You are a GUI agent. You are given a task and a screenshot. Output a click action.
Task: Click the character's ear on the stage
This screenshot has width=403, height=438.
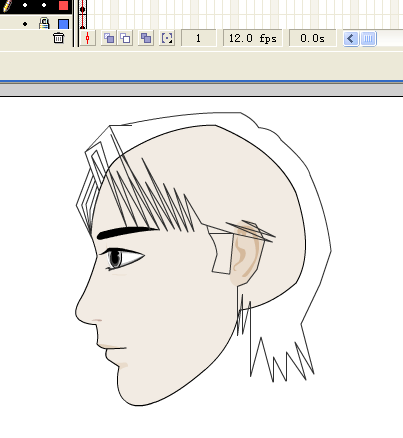246,253
